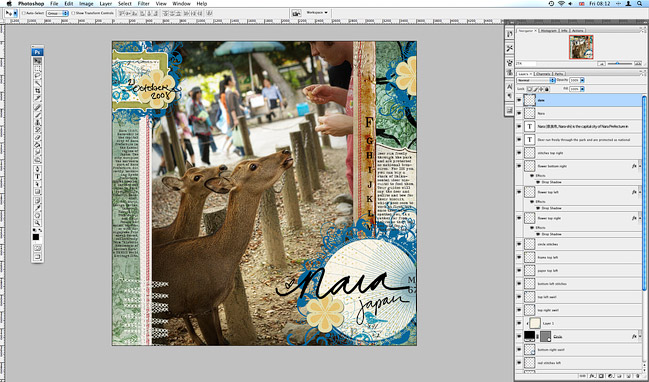649x382 pixels.
Task: Open the Auto-Select Group dropdown
Action: click(x=58, y=13)
